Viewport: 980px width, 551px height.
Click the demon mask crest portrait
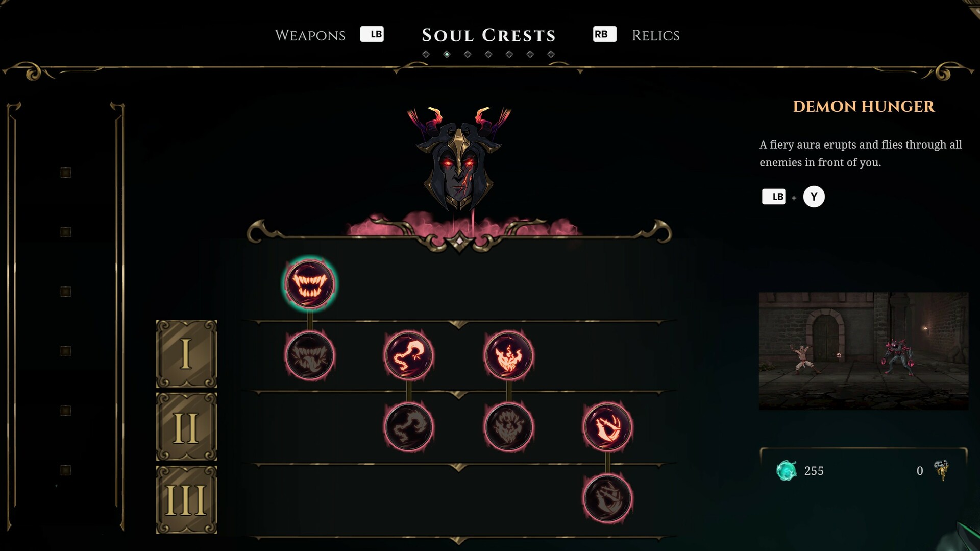(459, 158)
